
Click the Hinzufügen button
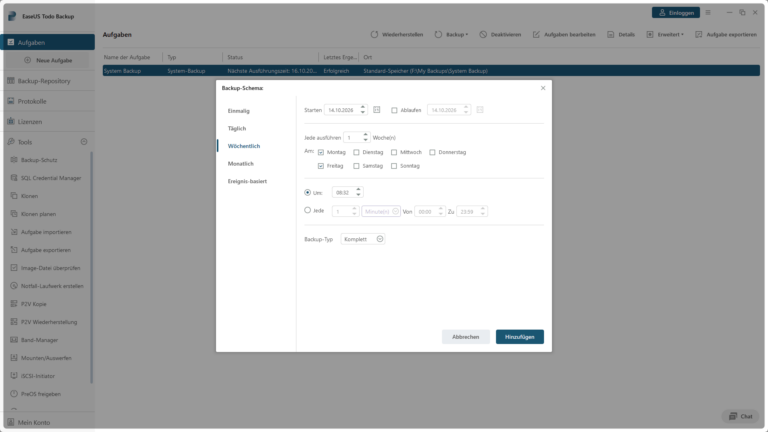click(520, 336)
